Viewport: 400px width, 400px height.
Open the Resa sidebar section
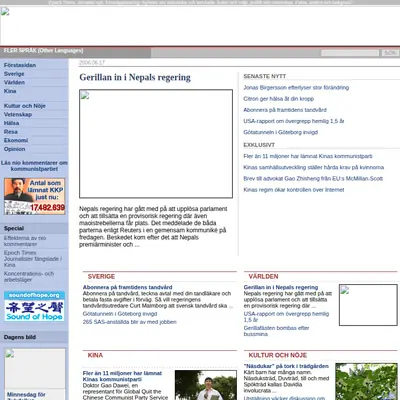click(x=11, y=132)
